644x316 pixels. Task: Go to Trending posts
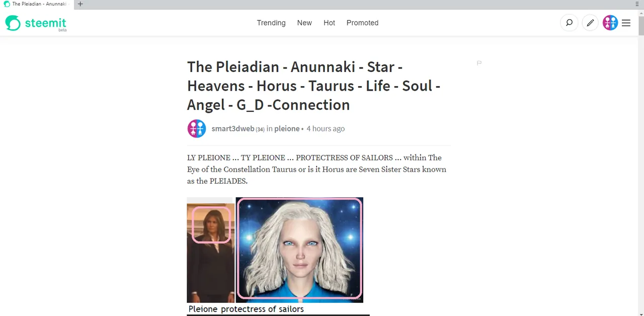(x=271, y=23)
